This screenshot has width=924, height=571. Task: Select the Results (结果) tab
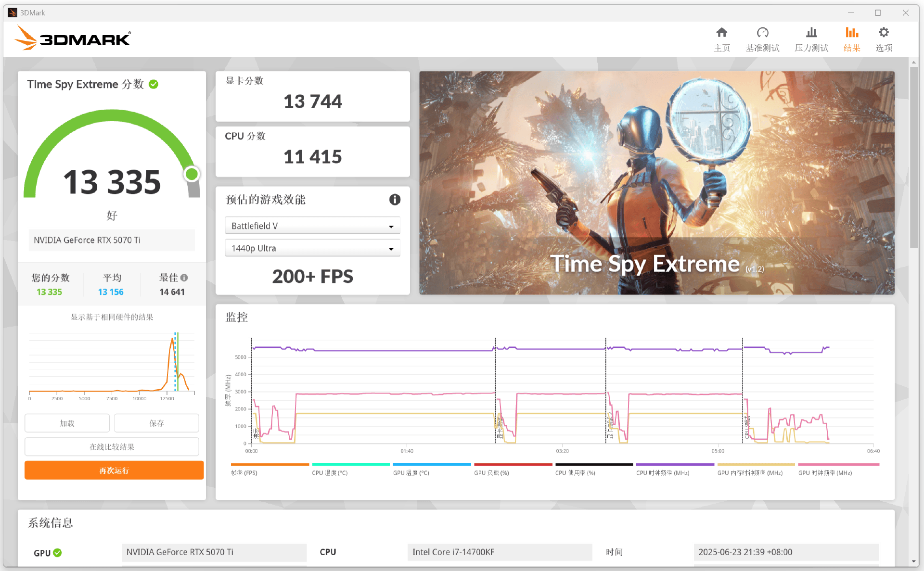[852, 39]
